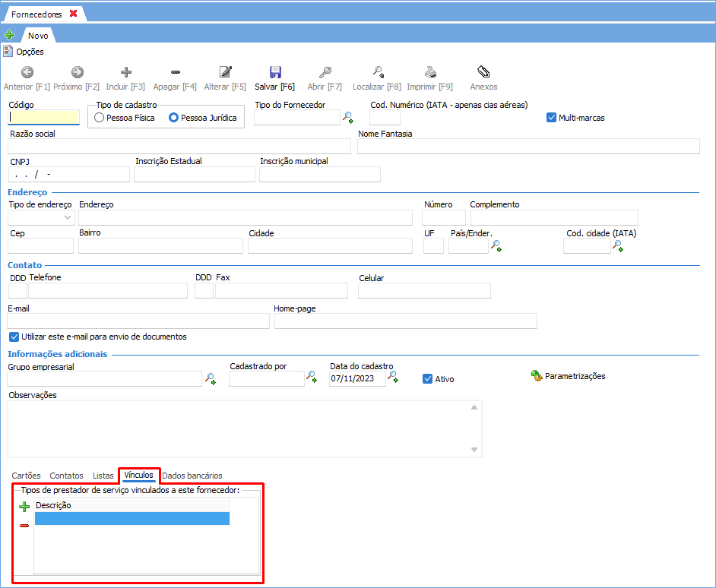Open Grupo empresarial lookup magnifier
The height and width of the screenshot is (588, 716).
[210, 378]
